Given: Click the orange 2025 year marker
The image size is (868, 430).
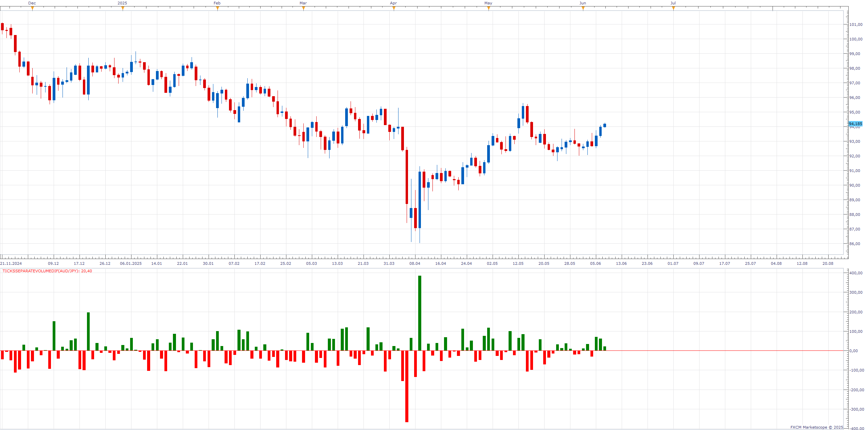Looking at the screenshot, I should 123,8.
